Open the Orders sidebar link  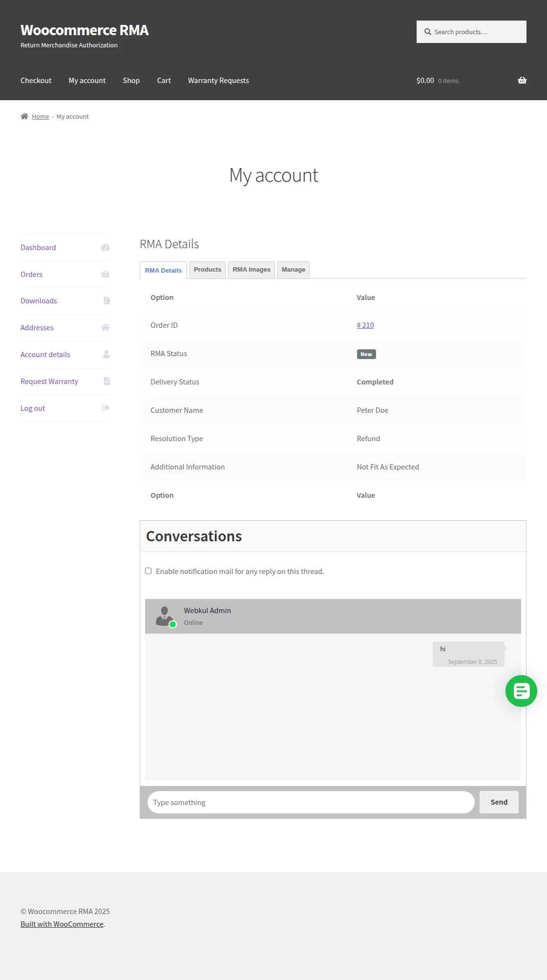coord(31,275)
